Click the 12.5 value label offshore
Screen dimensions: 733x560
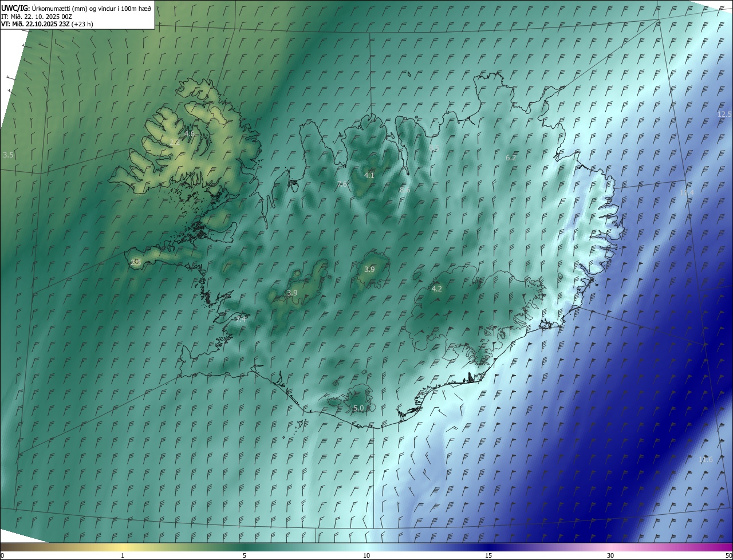tap(724, 115)
